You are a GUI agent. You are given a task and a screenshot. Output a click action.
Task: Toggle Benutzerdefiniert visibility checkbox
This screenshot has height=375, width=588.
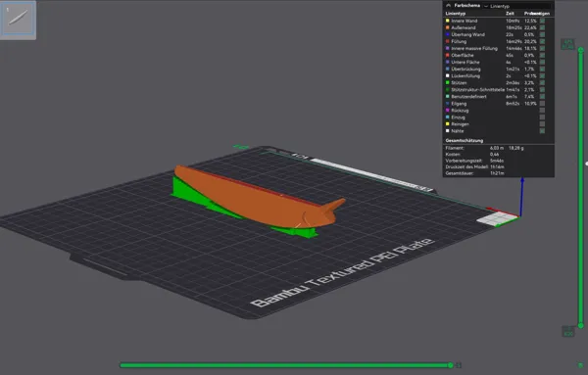[x=542, y=96]
